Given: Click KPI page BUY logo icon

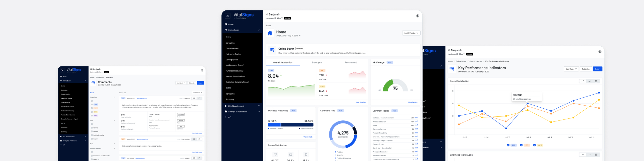Looking at the screenshot, I should [x=452, y=68].
